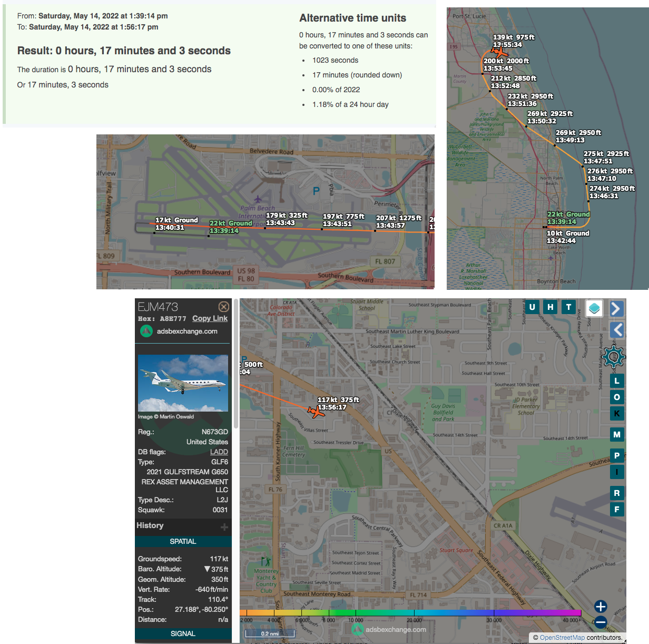Select the 232 kt 2950 ft track label
Viewport: 649px width, 644px height.
click(x=530, y=100)
